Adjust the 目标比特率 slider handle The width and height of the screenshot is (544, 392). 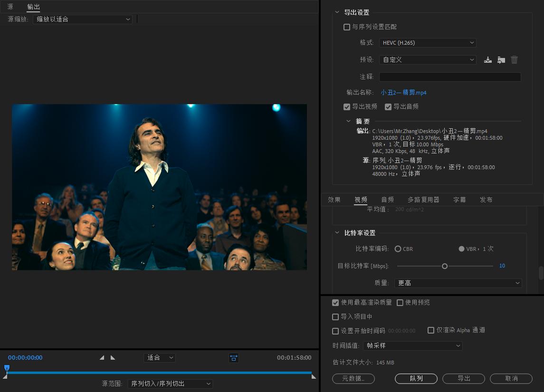coord(445,266)
